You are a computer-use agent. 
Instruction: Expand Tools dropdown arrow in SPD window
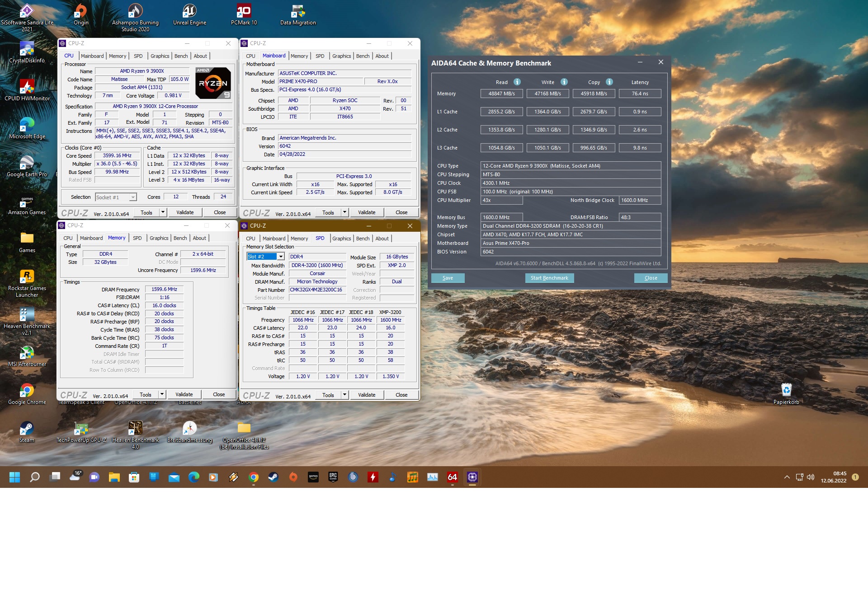pyautogui.click(x=344, y=395)
